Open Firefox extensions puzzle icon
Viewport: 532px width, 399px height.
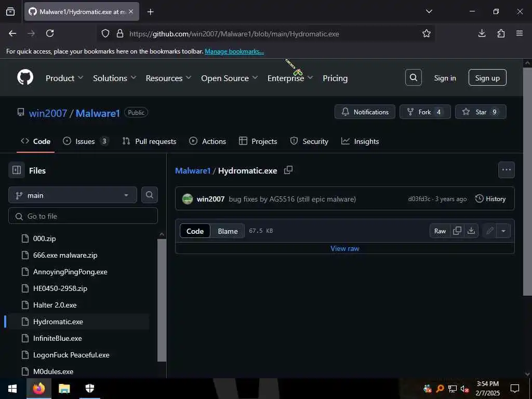pyautogui.click(x=501, y=33)
